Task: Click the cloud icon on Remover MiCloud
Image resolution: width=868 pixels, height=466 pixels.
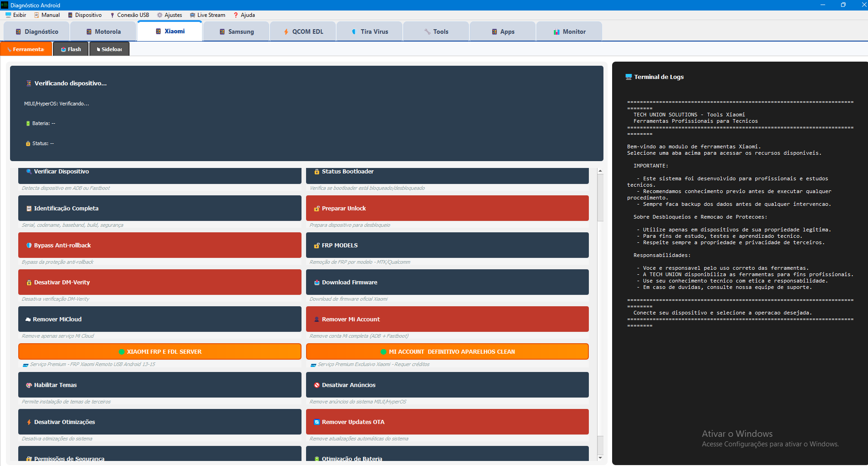Action: click(28, 319)
